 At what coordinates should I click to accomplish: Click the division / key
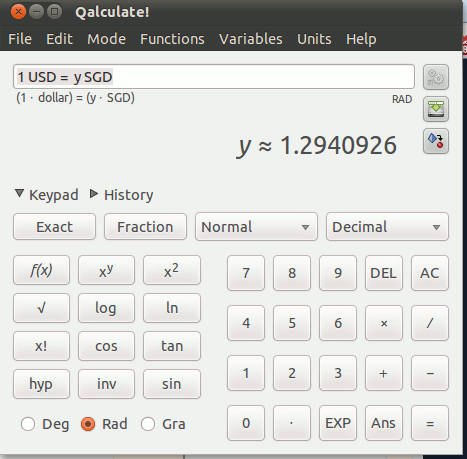pos(430,323)
